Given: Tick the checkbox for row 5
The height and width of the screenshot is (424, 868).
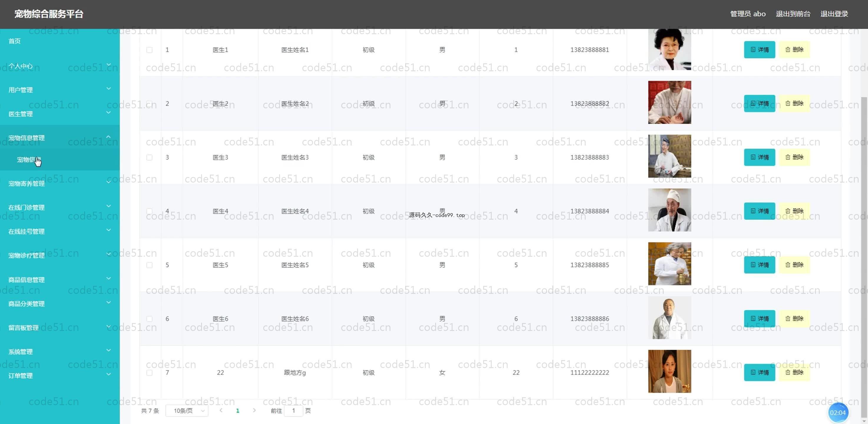Looking at the screenshot, I should click(149, 265).
